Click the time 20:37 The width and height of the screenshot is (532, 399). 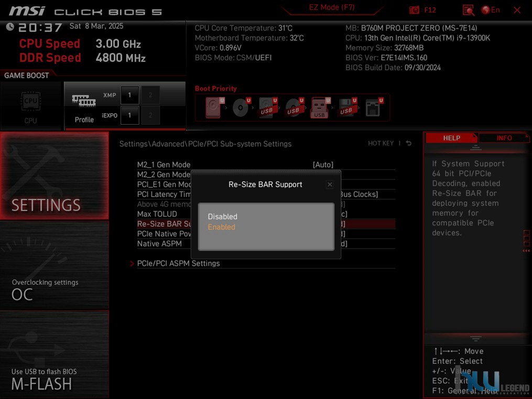[x=40, y=27]
